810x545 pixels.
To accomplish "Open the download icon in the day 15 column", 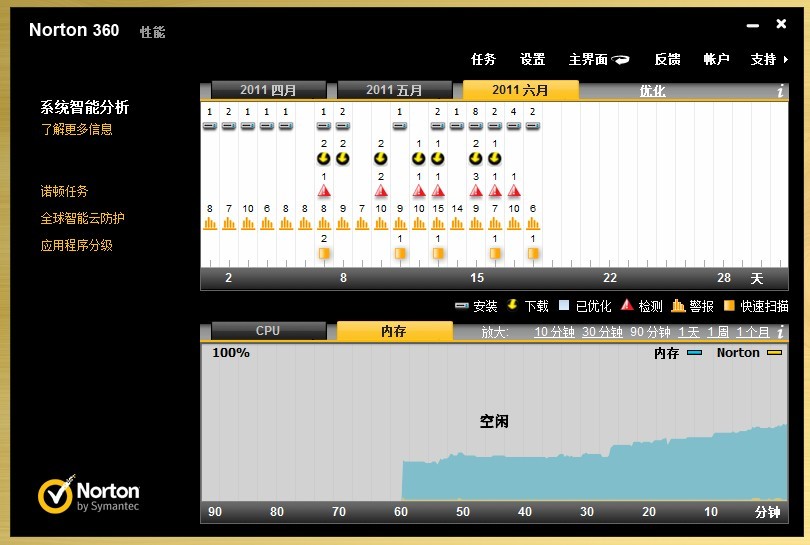I will pyautogui.click(x=475, y=159).
